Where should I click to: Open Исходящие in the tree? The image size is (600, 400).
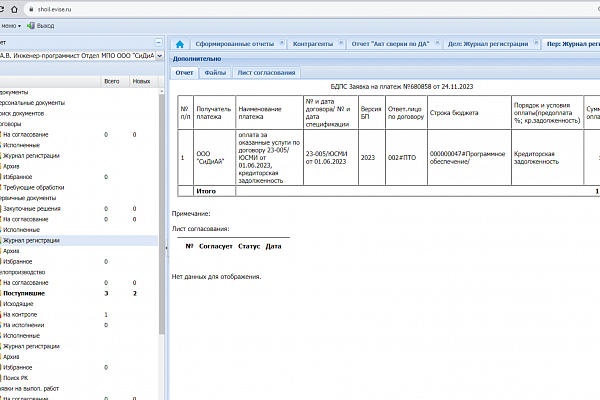tap(18, 304)
